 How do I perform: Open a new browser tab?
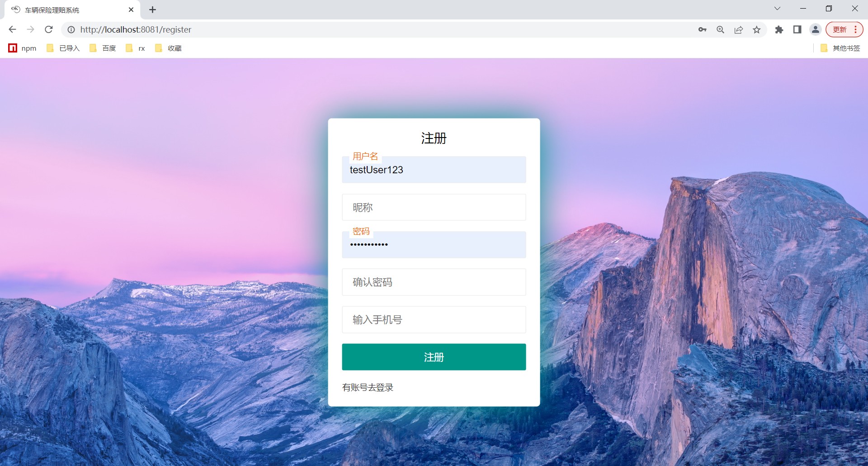click(x=153, y=10)
